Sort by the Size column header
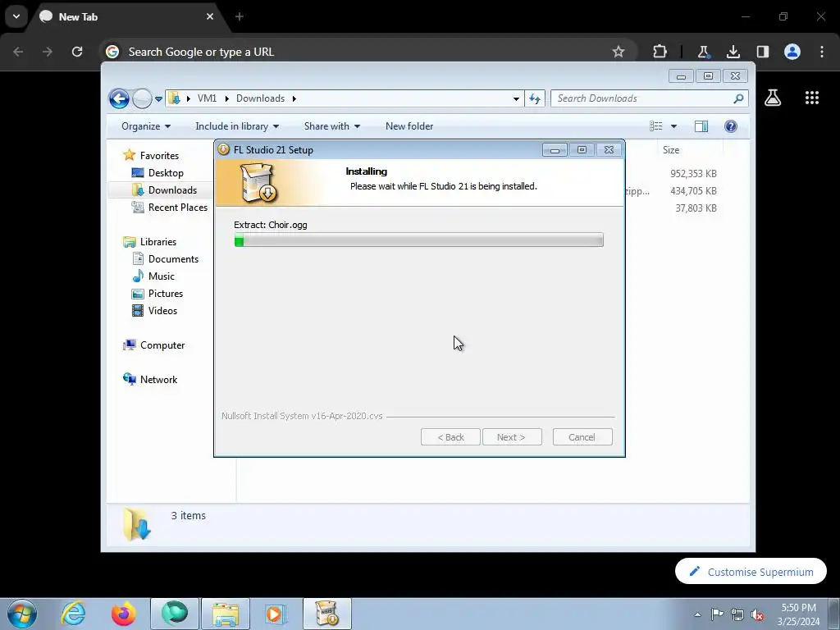 tap(671, 150)
